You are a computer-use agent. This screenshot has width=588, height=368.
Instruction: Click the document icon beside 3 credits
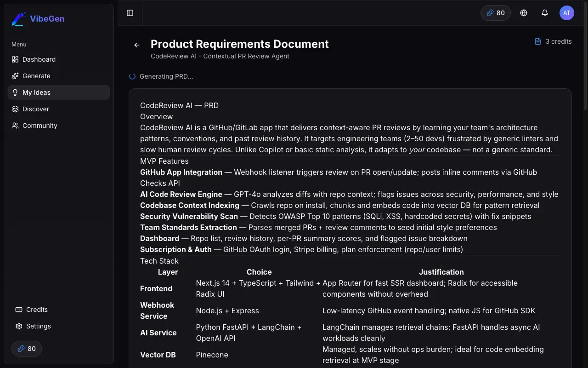coord(538,41)
